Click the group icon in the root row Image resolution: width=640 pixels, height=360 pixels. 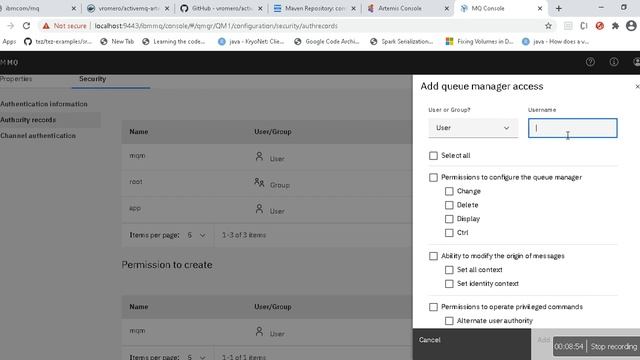pyautogui.click(x=259, y=182)
